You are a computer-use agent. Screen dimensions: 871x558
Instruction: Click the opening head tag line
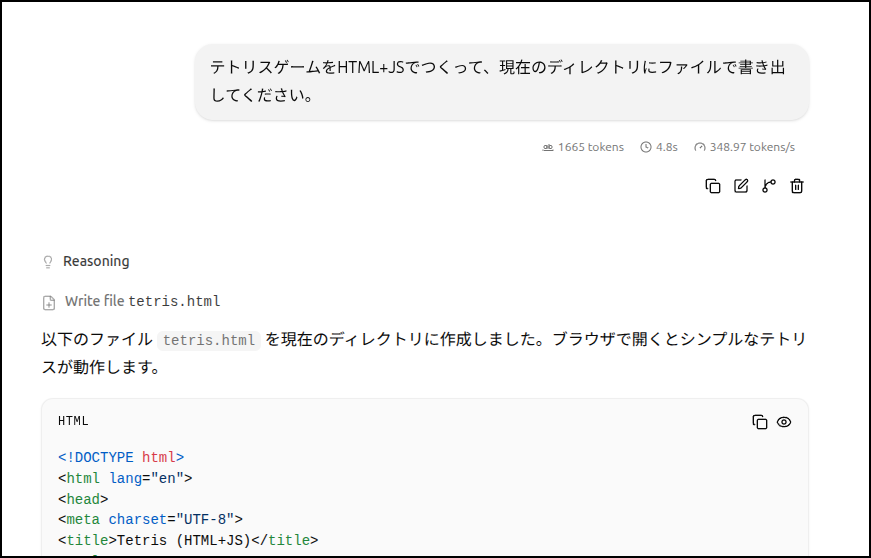coord(83,499)
